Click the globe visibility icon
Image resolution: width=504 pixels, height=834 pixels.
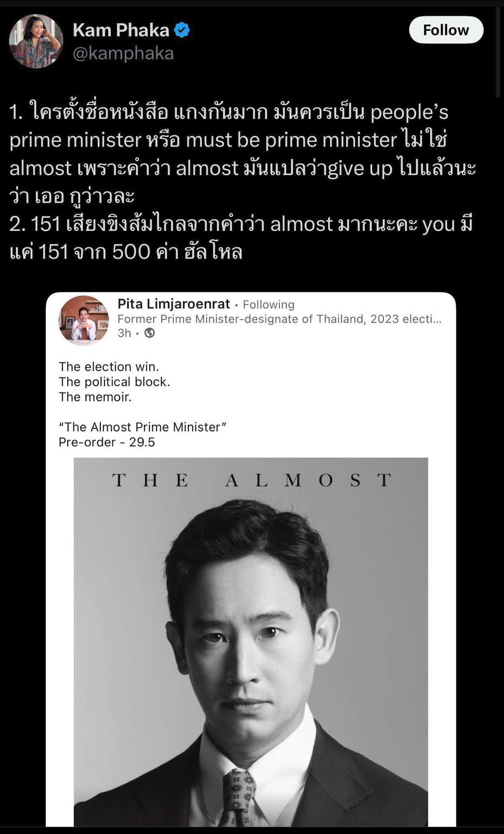150,333
